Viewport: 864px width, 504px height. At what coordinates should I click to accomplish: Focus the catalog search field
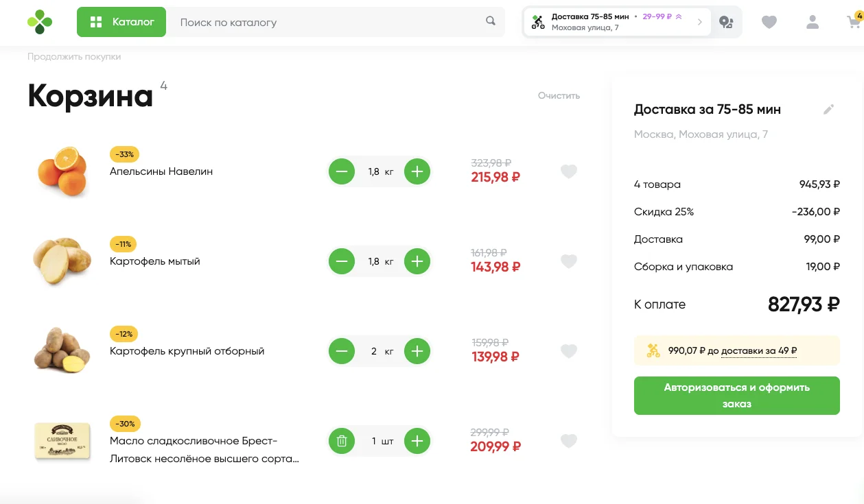[329, 22]
